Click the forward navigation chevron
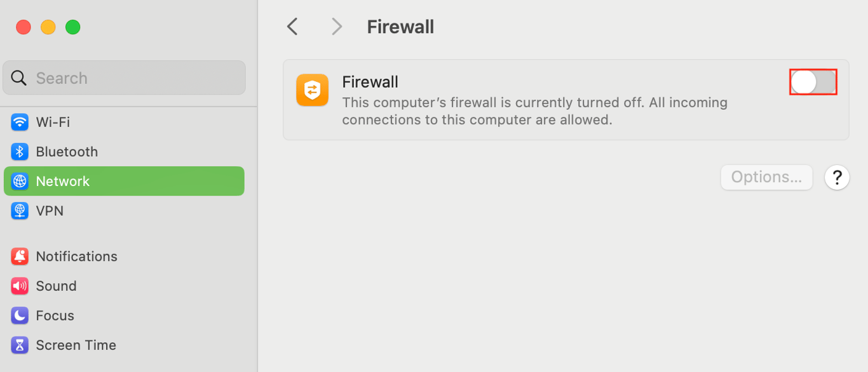This screenshot has height=372, width=868. click(x=336, y=26)
